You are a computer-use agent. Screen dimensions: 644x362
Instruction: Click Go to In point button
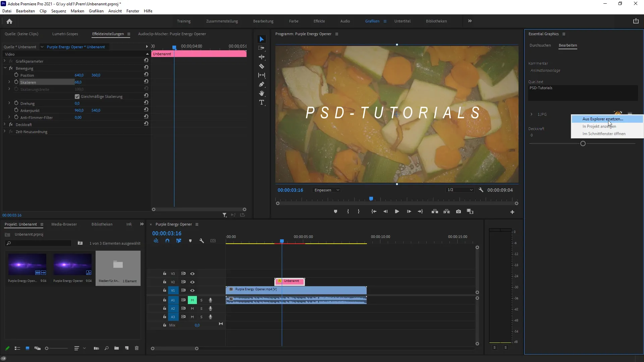(x=374, y=212)
